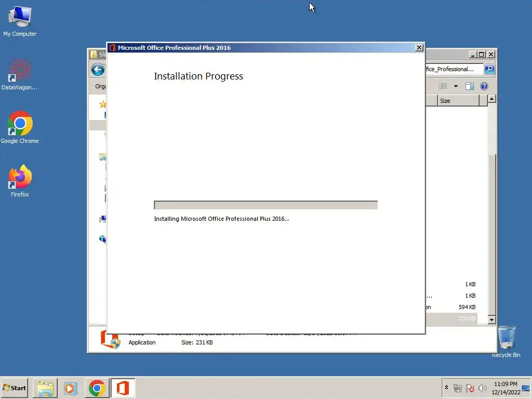Open My Computer desktop icon
Screen dimensions: 532x399
(20, 21)
